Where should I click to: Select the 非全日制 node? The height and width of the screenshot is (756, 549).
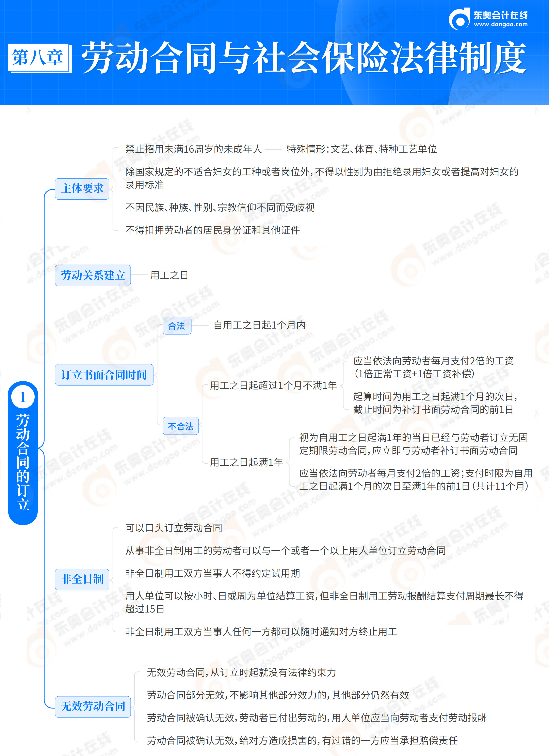coord(82,579)
